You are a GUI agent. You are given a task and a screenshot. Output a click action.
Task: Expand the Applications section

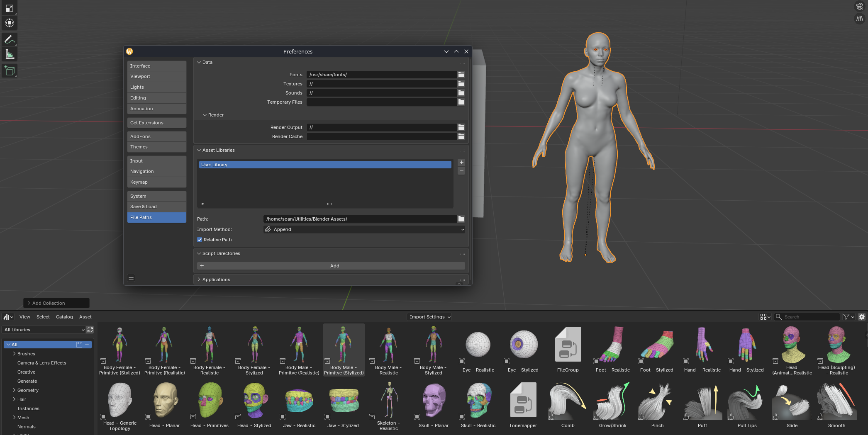pyautogui.click(x=216, y=279)
